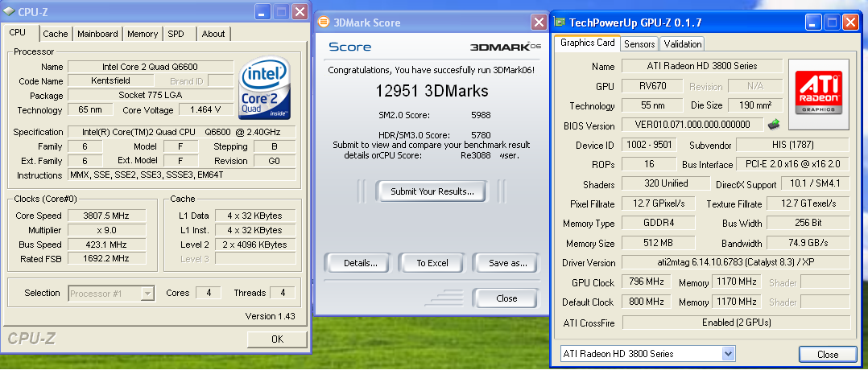Viewport: 868px width, 370px height.
Task: Minimize the GPU-Z window
Action: click(x=813, y=23)
